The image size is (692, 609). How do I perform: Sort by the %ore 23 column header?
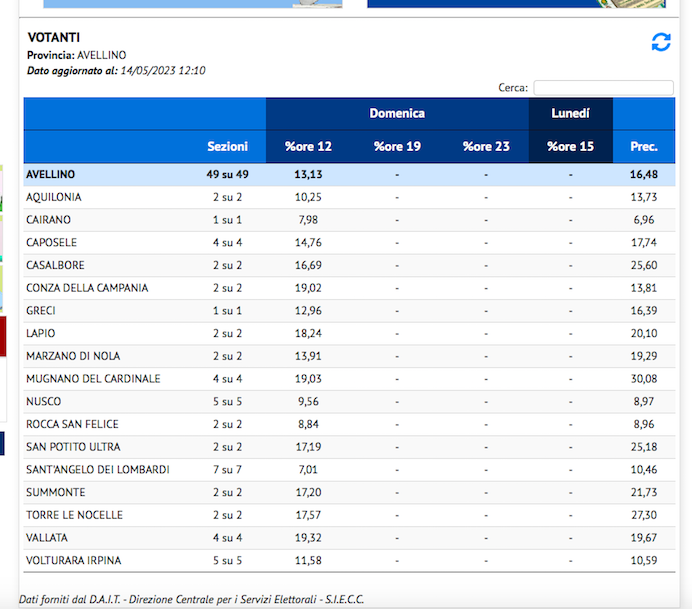click(486, 147)
